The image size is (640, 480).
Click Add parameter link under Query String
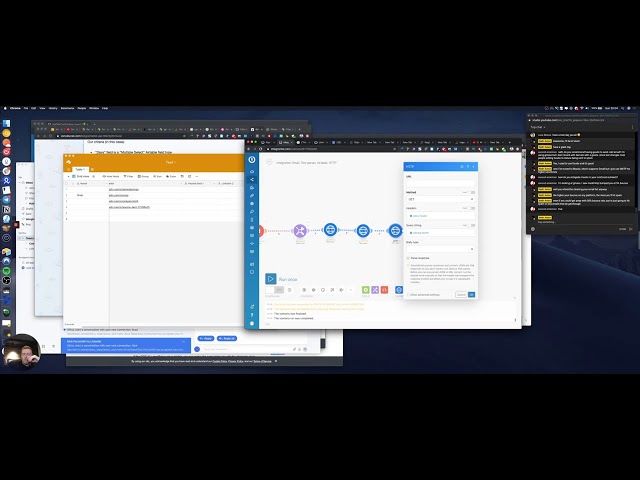tap(420, 233)
